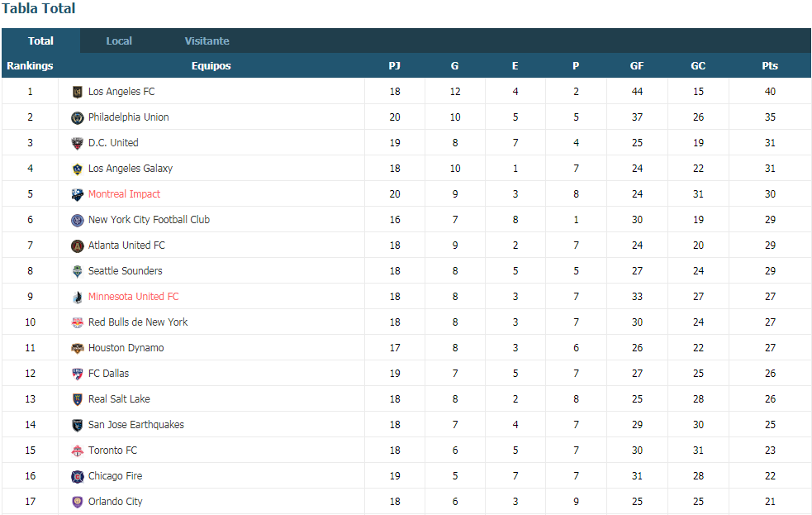Click the Philadelphia Union crest icon
The height and width of the screenshot is (515, 812).
77,117
